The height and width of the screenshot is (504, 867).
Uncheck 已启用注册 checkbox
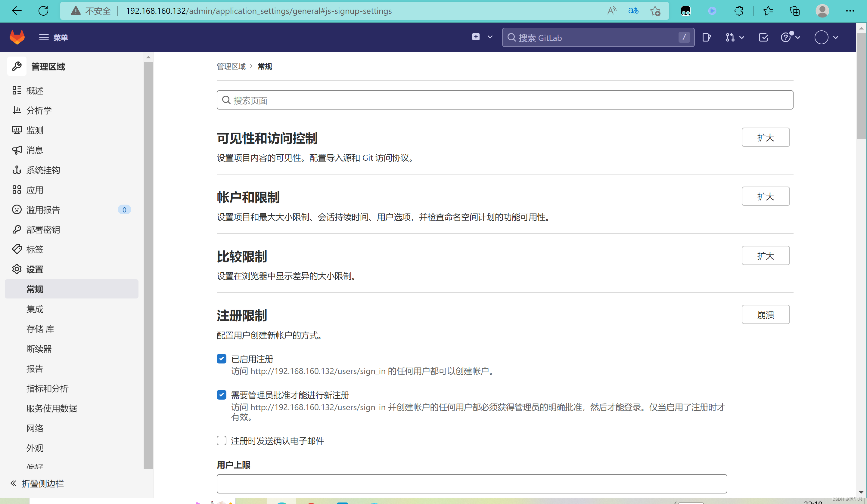[222, 359]
